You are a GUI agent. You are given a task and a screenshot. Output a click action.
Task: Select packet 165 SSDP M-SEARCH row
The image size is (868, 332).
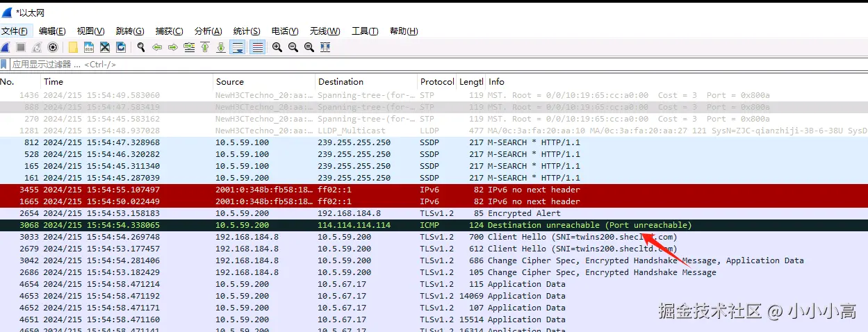pyautogui.click(x=434, y=166)
